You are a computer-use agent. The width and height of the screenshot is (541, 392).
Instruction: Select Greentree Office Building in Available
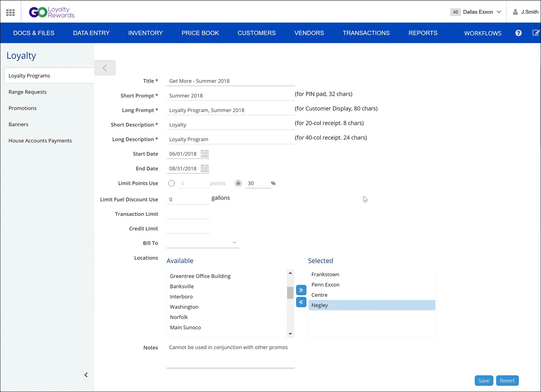tap(227, 276)
